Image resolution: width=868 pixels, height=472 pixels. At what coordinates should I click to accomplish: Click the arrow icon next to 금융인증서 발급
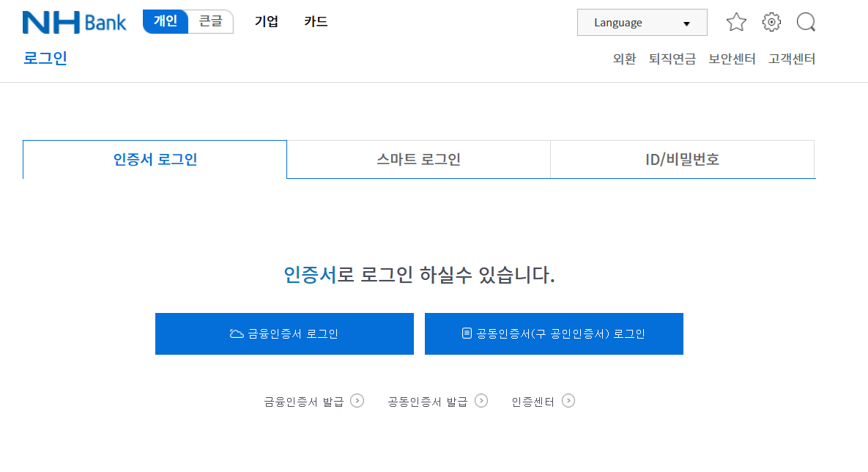point(357,401)
